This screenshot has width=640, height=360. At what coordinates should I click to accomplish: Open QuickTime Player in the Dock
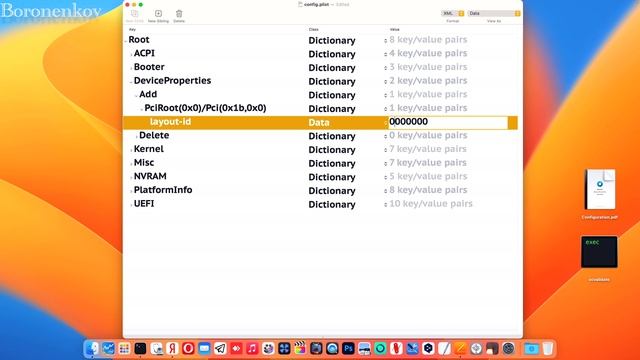[x=332, y=348]
